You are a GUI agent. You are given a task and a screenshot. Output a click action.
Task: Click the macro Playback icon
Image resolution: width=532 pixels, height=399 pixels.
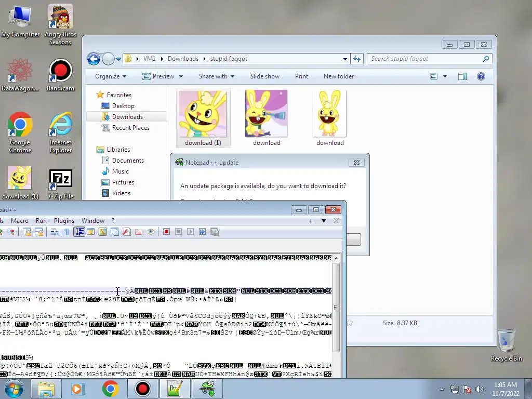click(x=190, y=232)
